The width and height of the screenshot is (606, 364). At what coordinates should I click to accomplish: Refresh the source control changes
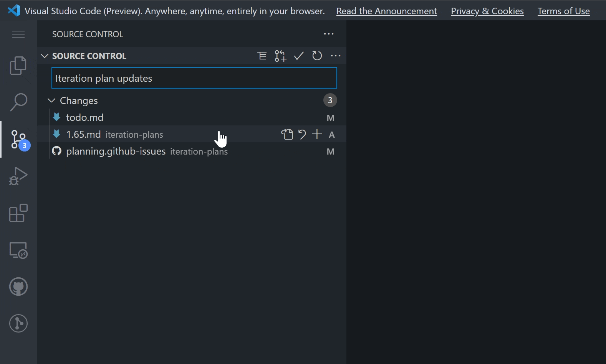click(x=317, y=56)
